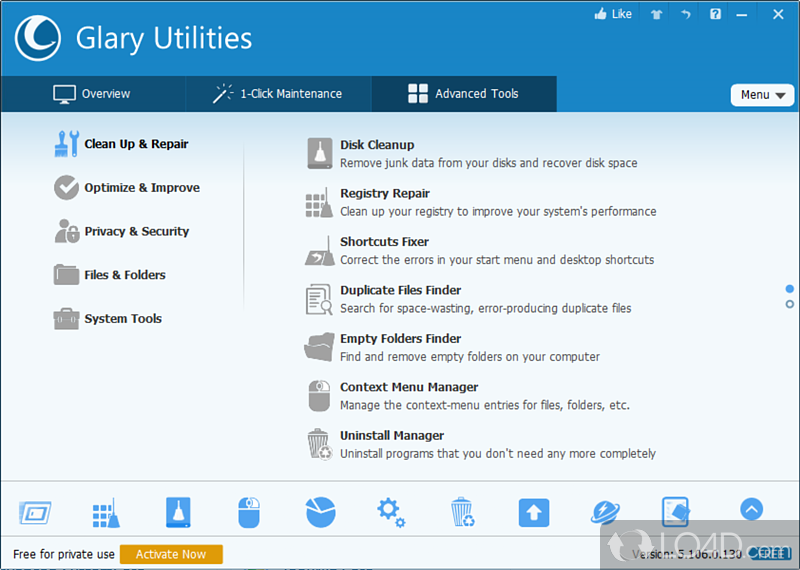Click the gears icon in bottom toolbar
This screenshot has width=800, height=570.
point(391,513)
